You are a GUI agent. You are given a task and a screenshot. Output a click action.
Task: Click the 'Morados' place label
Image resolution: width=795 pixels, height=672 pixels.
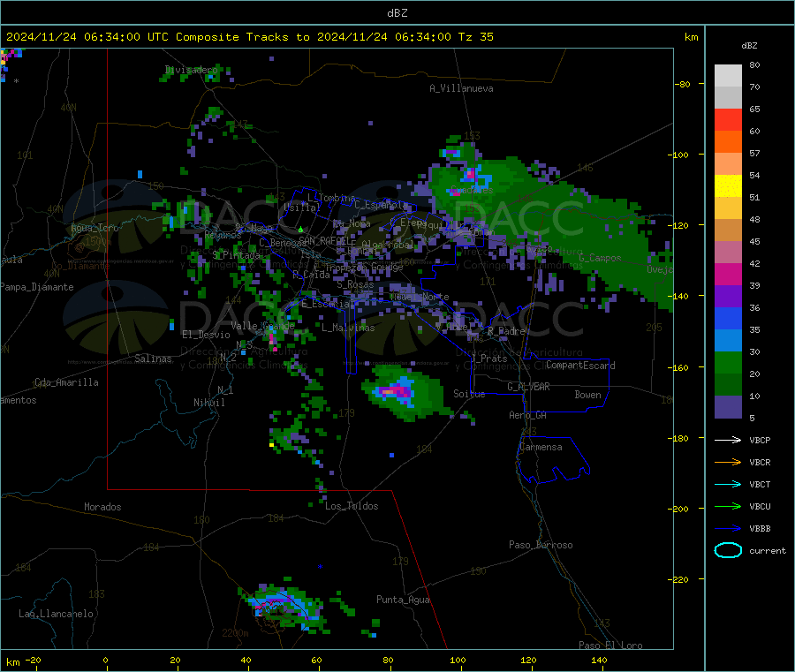(x=102, y=507)
